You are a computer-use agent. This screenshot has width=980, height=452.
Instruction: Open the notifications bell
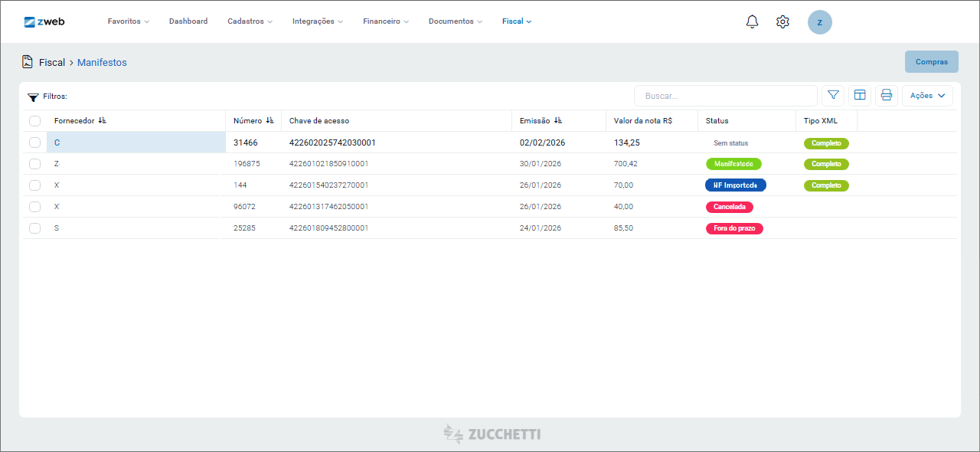pyautogui.click(x=752, y=21)
